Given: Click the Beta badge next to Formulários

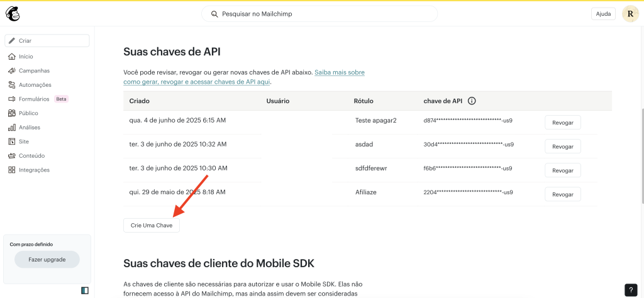Looking at the screenshot, I should pyautogui.click(x=61, y=99).
